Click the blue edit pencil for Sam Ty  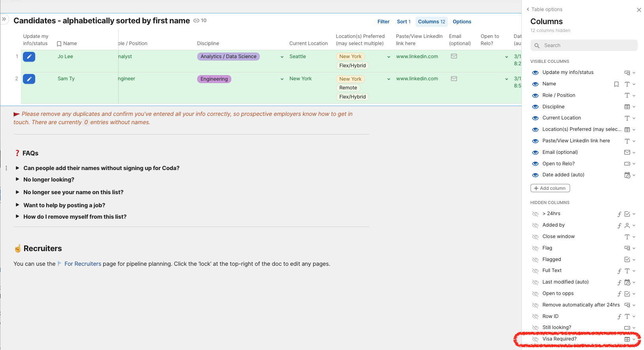[x=29, y=79]
